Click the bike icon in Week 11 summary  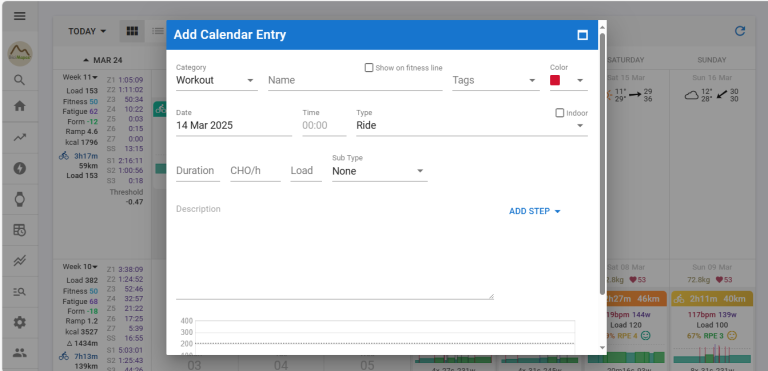pyautogui.click(x=64, y=156)
